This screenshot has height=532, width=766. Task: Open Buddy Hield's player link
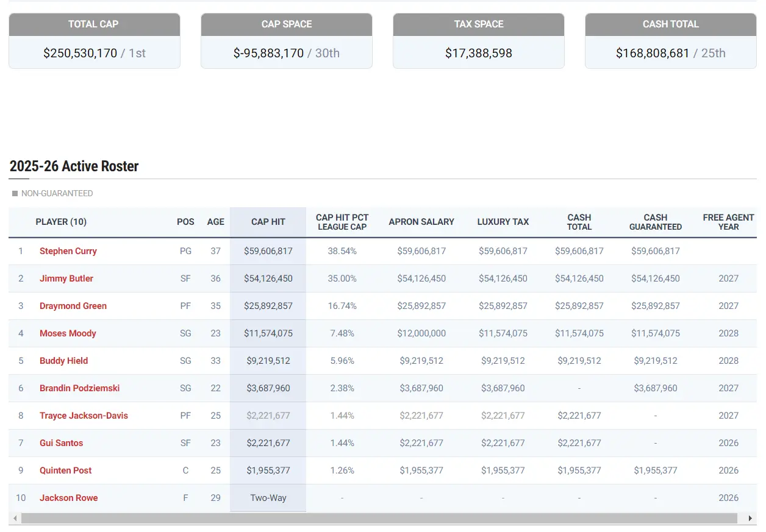63,361
